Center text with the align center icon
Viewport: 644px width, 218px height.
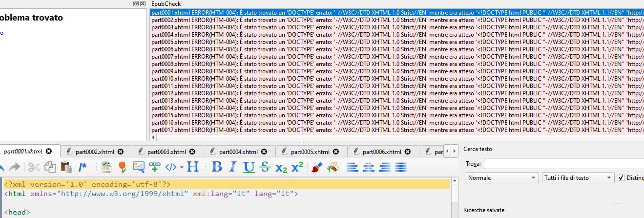point(369,167)
